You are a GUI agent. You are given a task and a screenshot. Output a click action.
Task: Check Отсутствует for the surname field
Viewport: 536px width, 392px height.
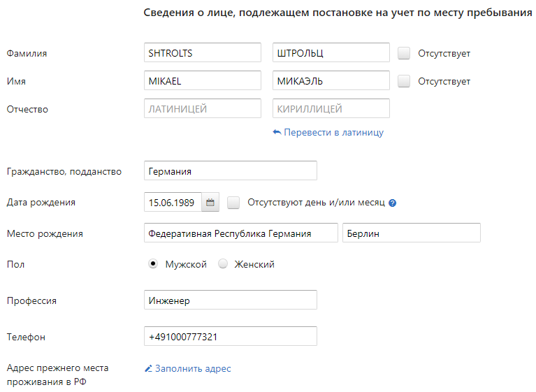(404, 53)
